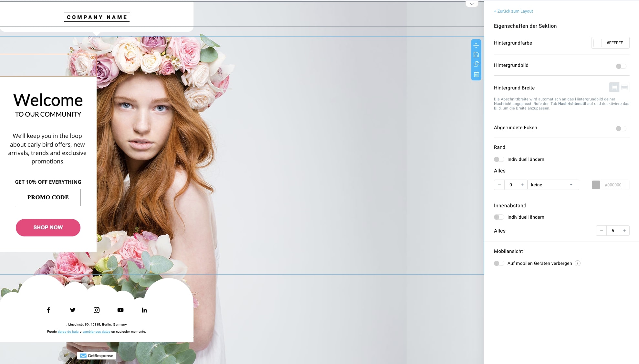This screenshot has height=364, width=639.
Task: Click the COMPANY NAME logo text
Action: pyautogui.click(x=97, y=17)
